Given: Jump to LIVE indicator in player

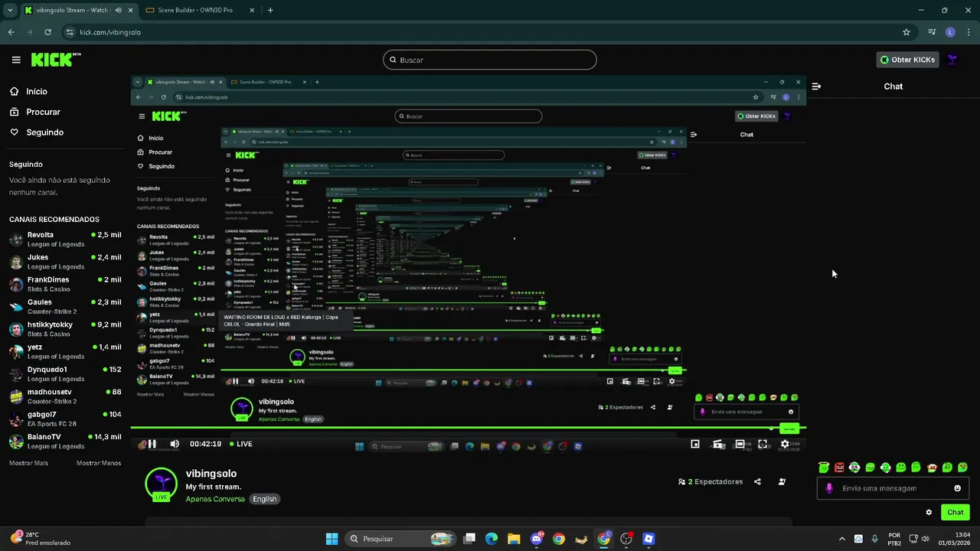Looking at the screenshot, I should click(x=240, y=444).
